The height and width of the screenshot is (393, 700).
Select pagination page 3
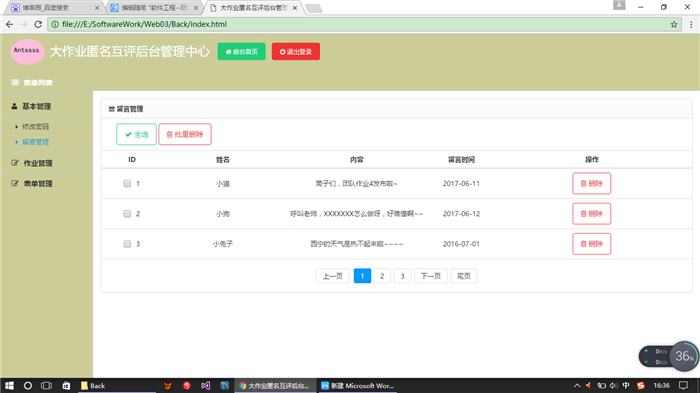click(x=402, y=276)
